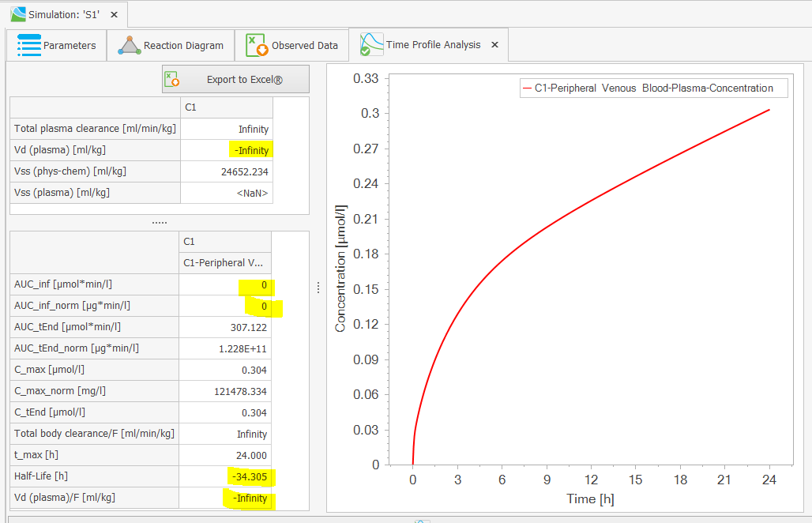Close the Time Profile Analysis tab
Viewport: 812px width, 523px height.
coord(494,45)
